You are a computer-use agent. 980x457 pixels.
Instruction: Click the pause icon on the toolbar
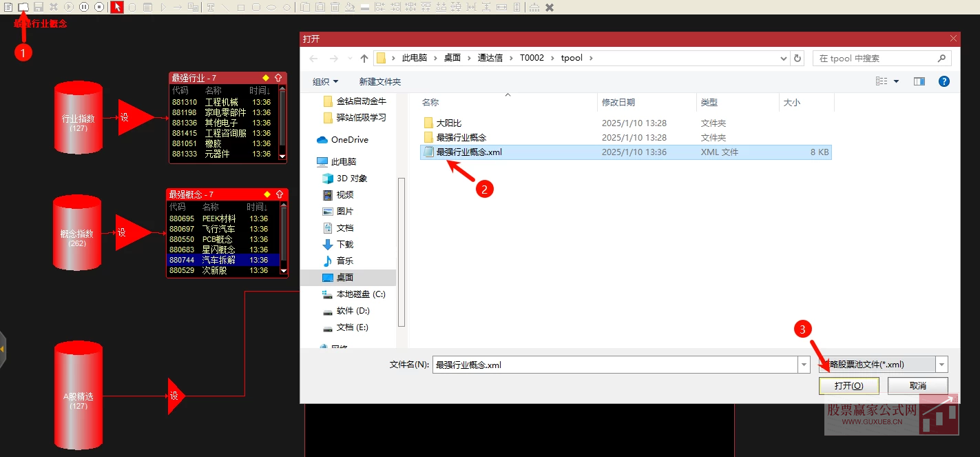83,8
